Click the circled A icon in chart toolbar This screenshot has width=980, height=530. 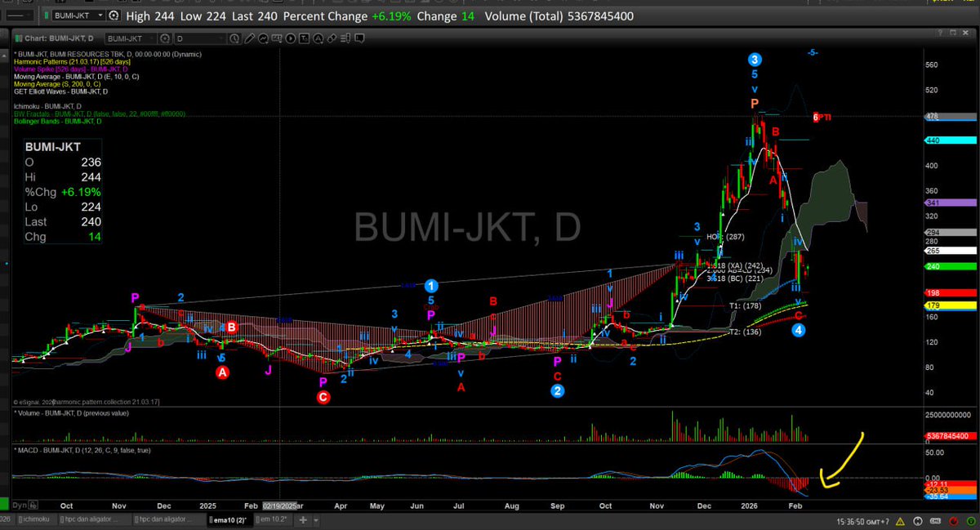pos(318,38)
